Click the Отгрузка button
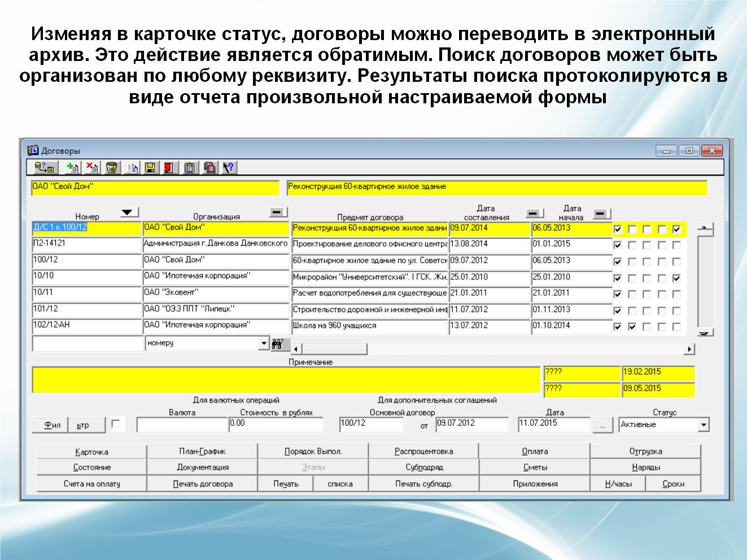 click(645, 452)
